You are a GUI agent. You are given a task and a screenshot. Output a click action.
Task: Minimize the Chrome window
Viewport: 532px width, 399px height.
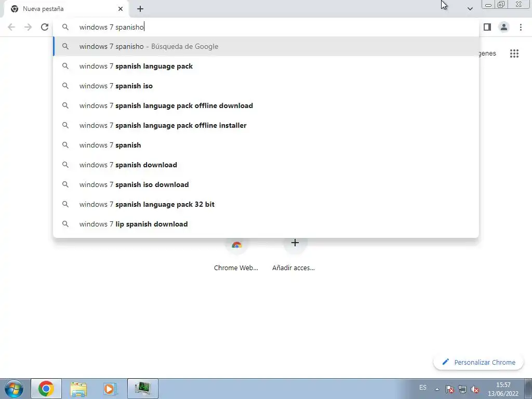(x=488, y=4)
